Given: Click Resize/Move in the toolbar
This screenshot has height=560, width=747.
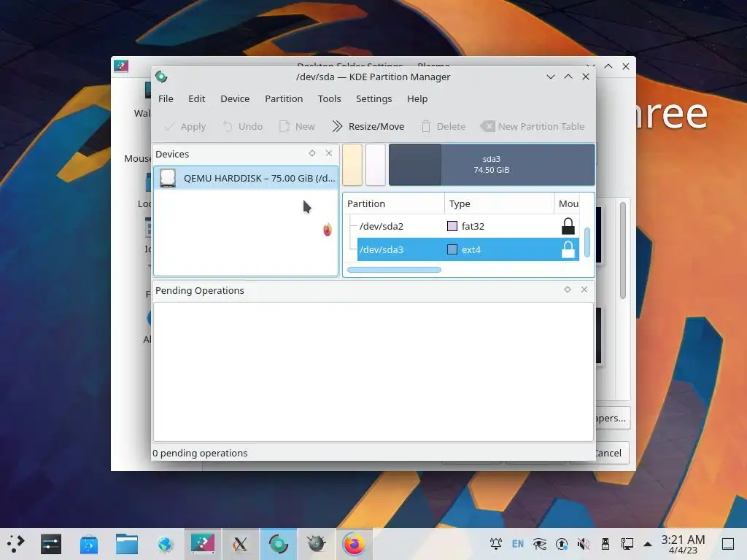Looking at the screenshot, I should (368, 127).
